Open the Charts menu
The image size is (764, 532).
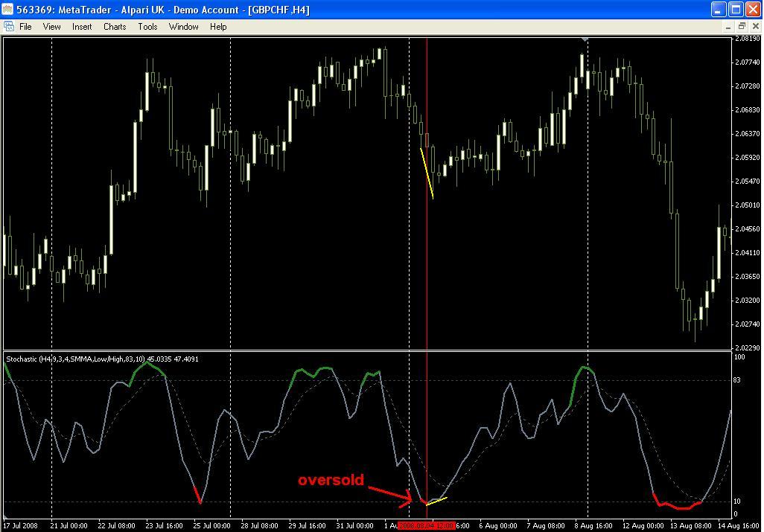pyautogui.click(x=115, y=26)
